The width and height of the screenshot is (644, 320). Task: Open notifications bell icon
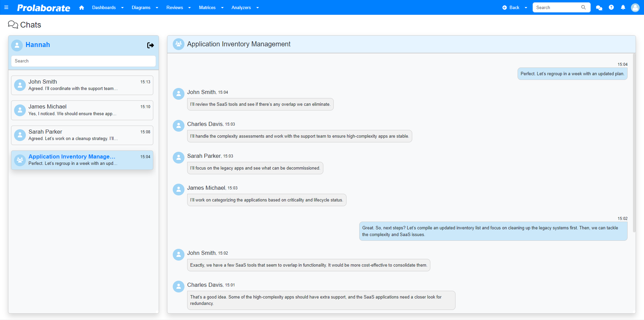click(623, 7)
